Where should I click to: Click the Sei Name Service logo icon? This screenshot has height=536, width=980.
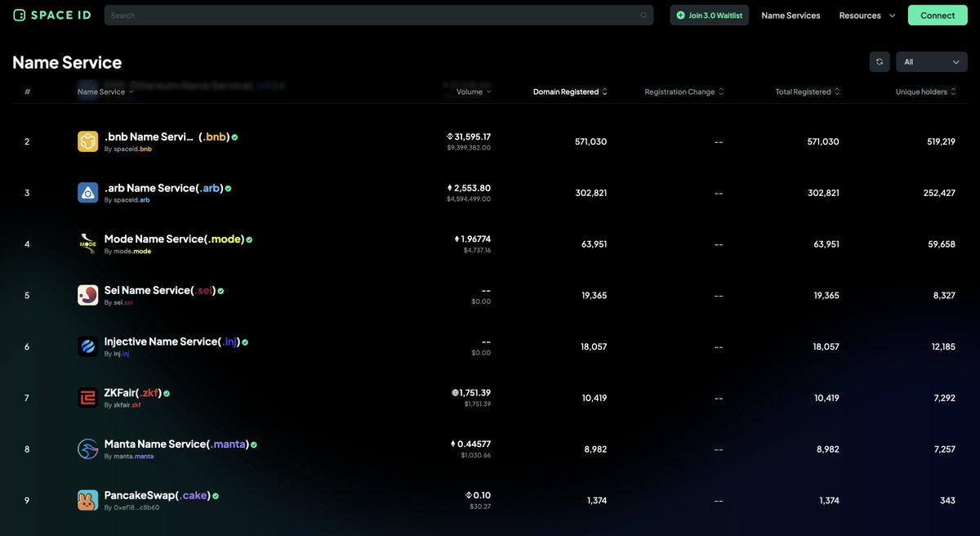[x=88, y=295]
